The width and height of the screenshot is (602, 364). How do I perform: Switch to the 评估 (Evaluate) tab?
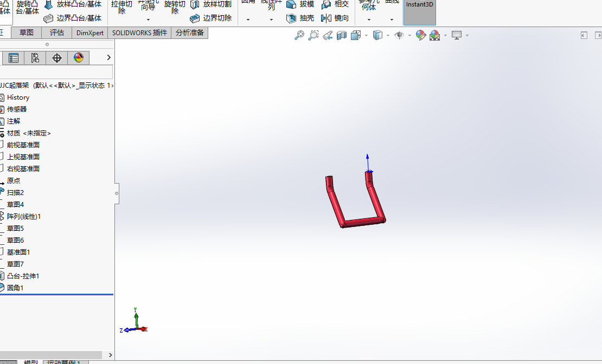click(x=57, y=33)
